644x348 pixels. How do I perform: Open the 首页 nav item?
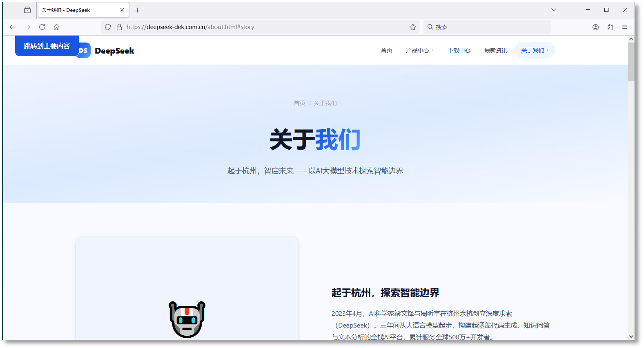tap(386, 50)
